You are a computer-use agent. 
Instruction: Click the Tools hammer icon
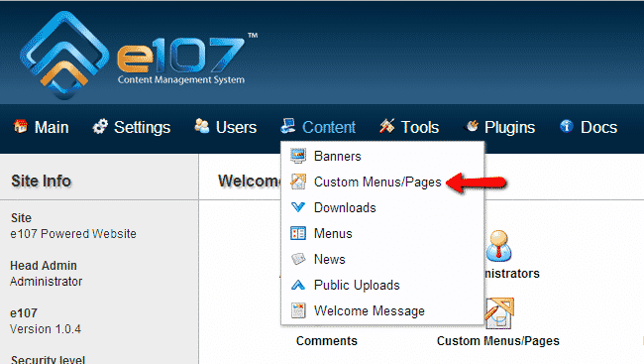coord(386,126)
